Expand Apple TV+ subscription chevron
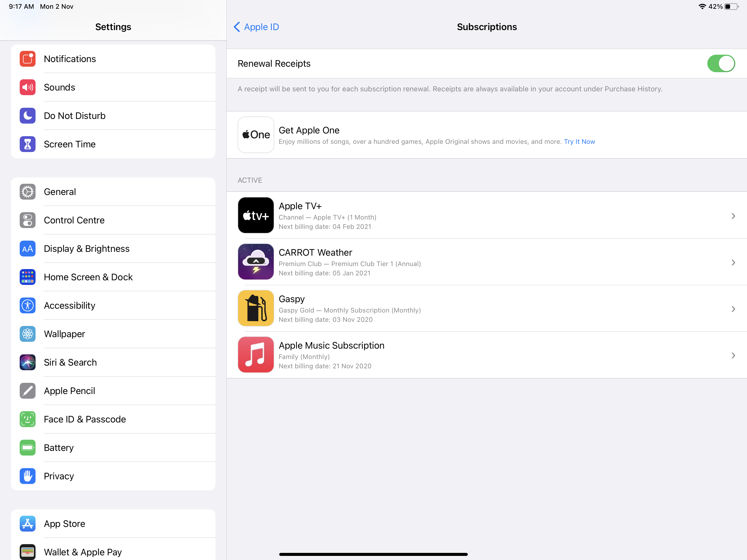The width and height of the screenshot is (747, 560). pos(733,216)
